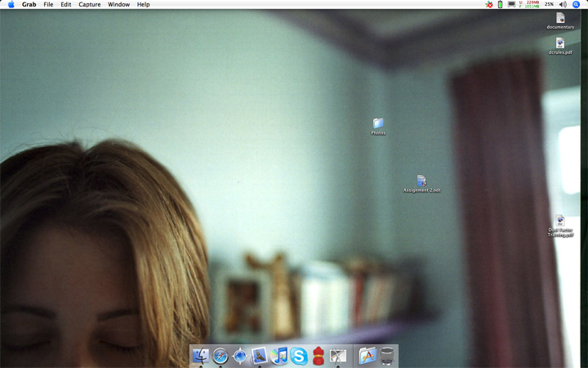Image resolution: width=588 pixels, height=368 pixels.
Task: Click the volume speaker icon in menu bar
Action: (x=563, y=5)
